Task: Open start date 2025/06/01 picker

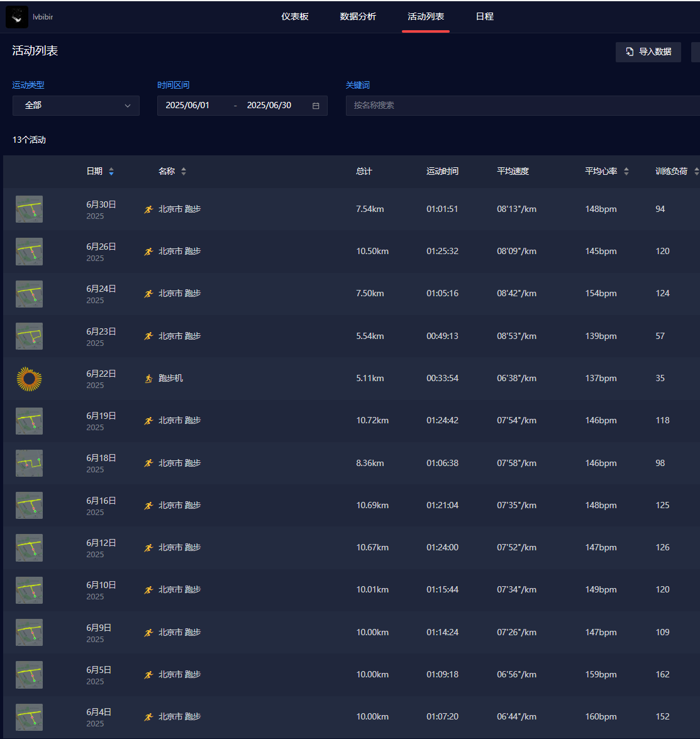Action: [x=187, y=106]
